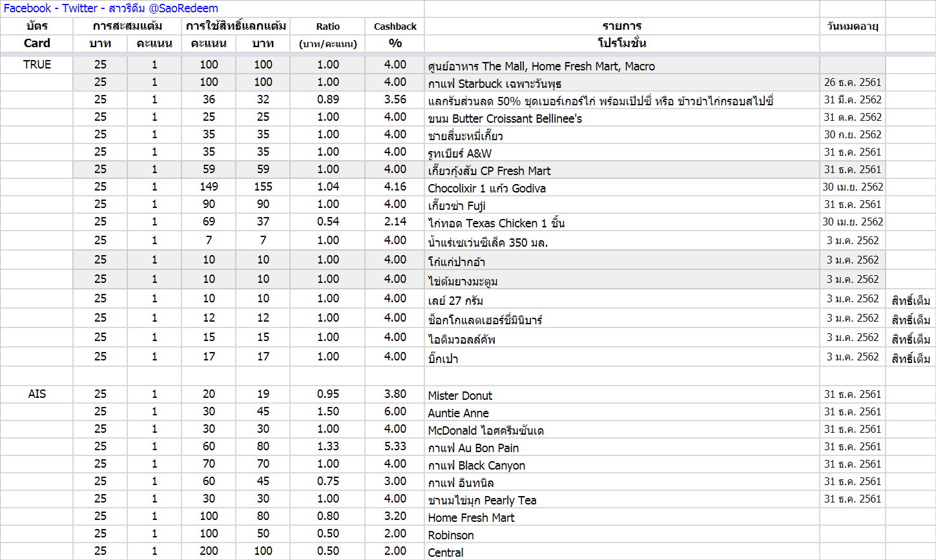Click the 'Texas Chicken' promotion cell
The height and width of the screenshot is (560, 936).
click(622, 222)
